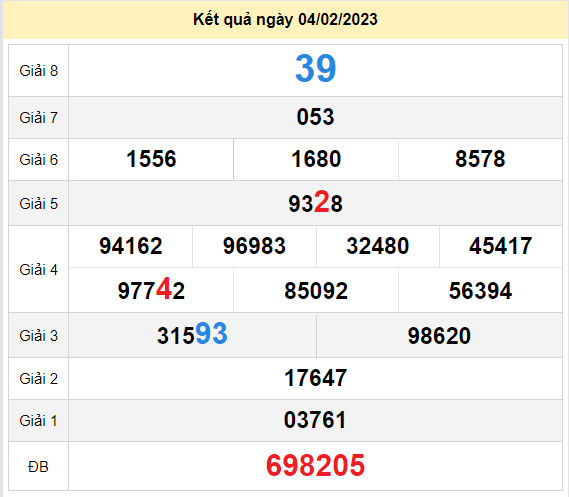The image size is (569, 497).
Task: Click the ĐB special prize 698205
Action: click(x=315, y=465)
